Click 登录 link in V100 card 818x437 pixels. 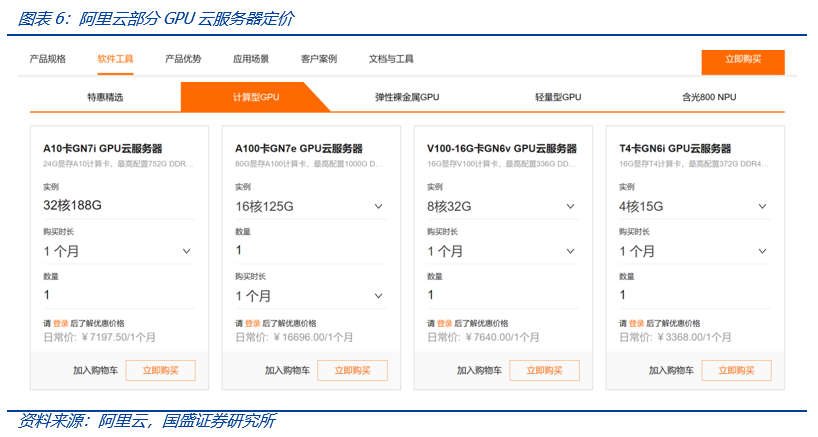[444, 323]
